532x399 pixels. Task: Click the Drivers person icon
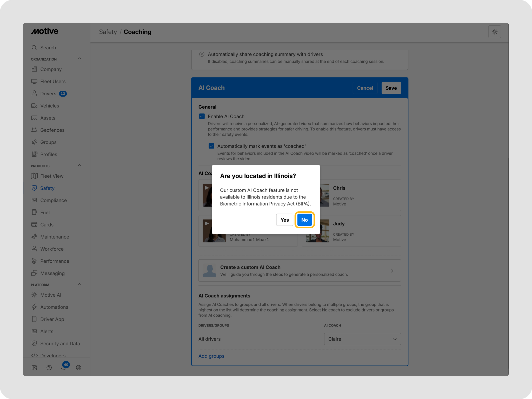point(34,94)
